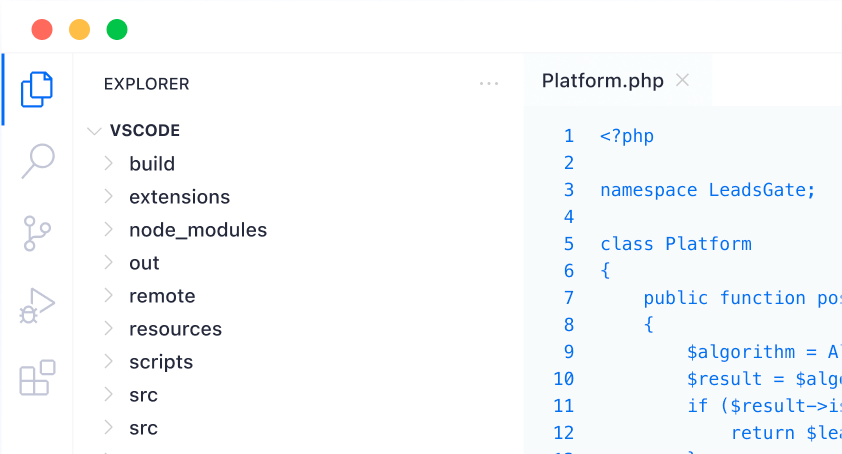This screenshot has width=842, height=454.
Task: Open the Source Control branch icon
Action: 37,233
